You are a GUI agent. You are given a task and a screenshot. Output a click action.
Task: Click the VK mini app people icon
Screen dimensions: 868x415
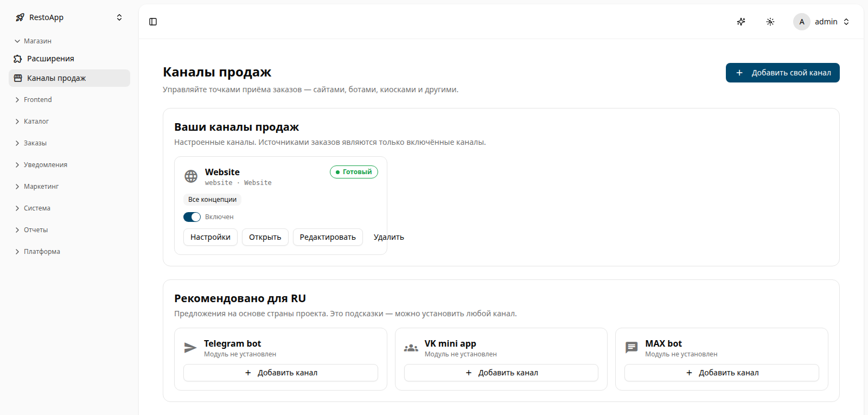point(411,348)
